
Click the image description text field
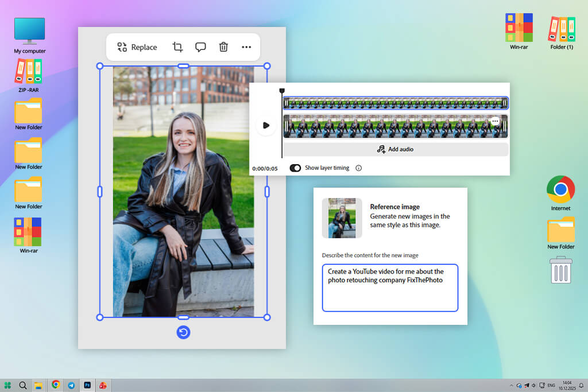coord(390,288)
